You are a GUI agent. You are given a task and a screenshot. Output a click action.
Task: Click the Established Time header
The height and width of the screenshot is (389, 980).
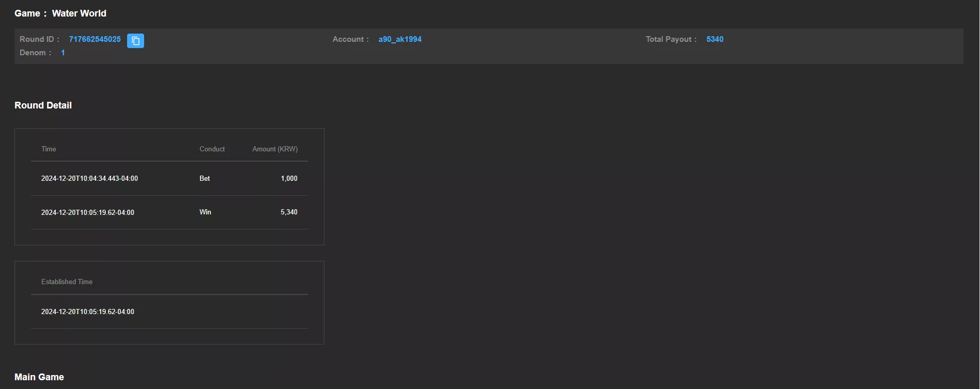point(67,282)
